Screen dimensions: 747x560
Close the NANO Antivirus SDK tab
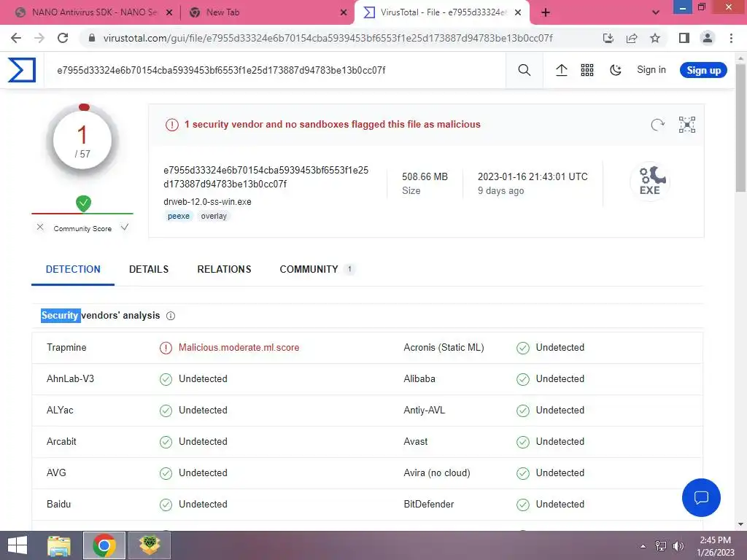pyautogui.click(x=169, y=13)
